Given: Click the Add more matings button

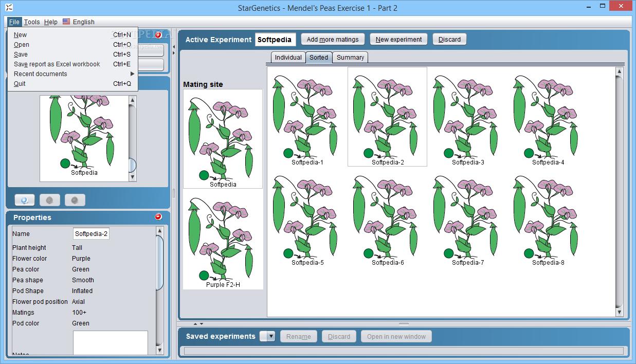Looking at the screenshot, I should 333,39.
